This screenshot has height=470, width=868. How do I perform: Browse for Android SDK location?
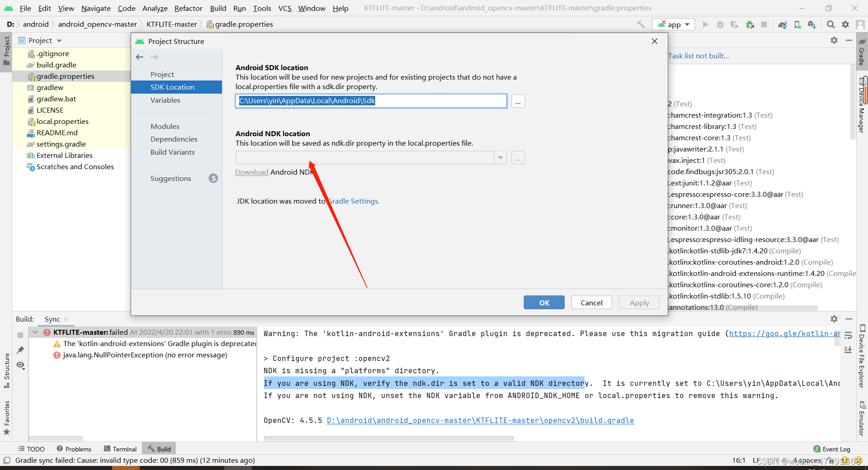click(x=518, y=101)
